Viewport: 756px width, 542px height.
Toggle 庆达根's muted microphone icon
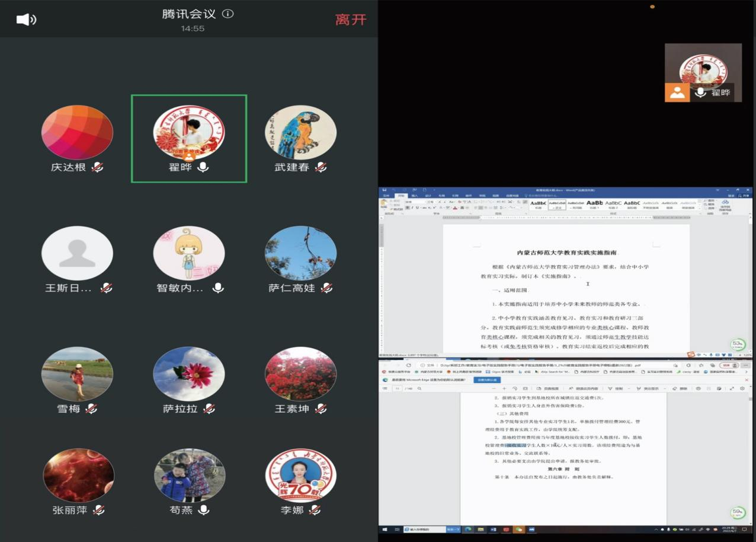click(x=98, y=167)
